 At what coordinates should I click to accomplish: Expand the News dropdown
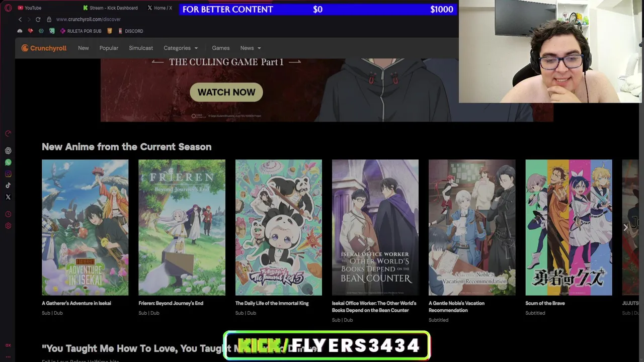click(251, 48)
